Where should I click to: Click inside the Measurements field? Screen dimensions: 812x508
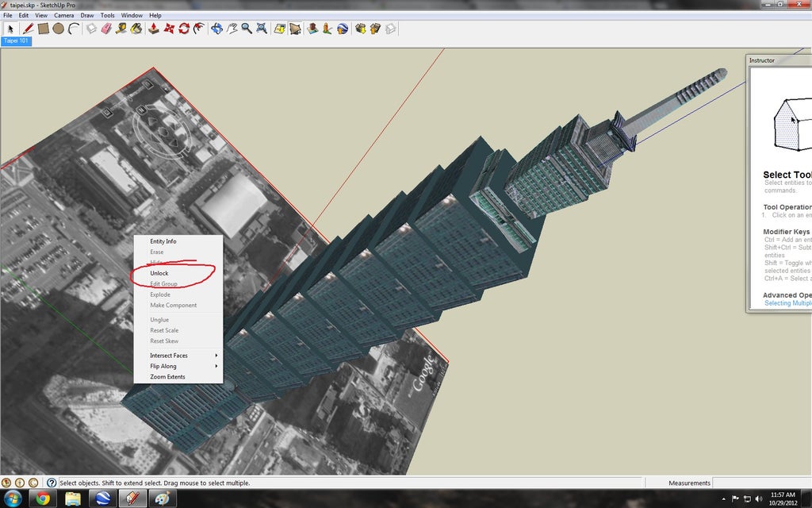point(761,483)
